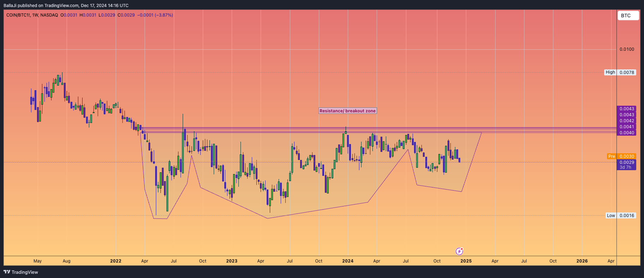Click the L0.0029 low value
The height and width of the screenshot is (278, 644).
tap(107, 15)
